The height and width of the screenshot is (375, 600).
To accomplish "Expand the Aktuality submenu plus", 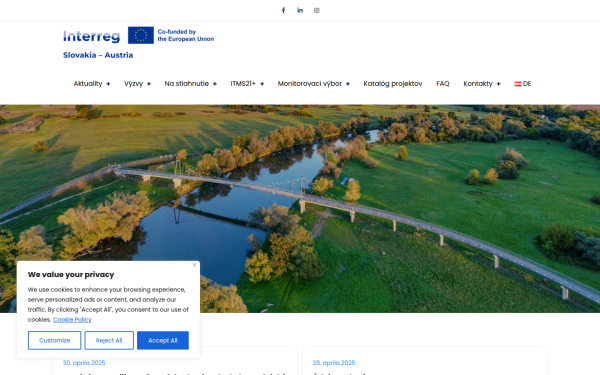I will coord(108,84).
